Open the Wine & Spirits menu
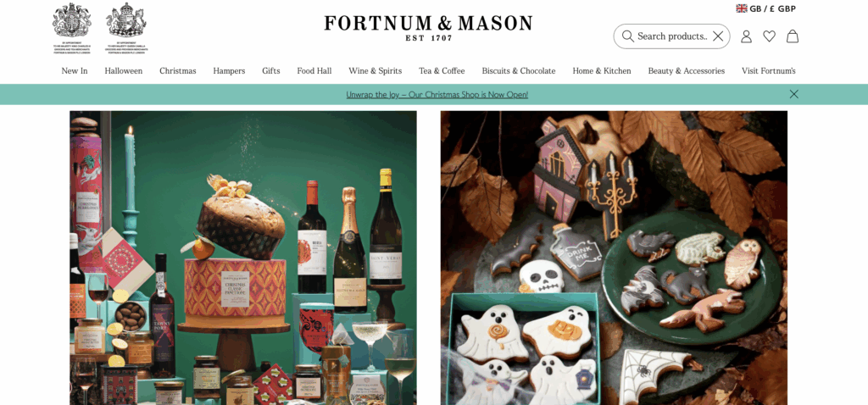The height and width of the screenshot is (405, 868). [376, 71]
